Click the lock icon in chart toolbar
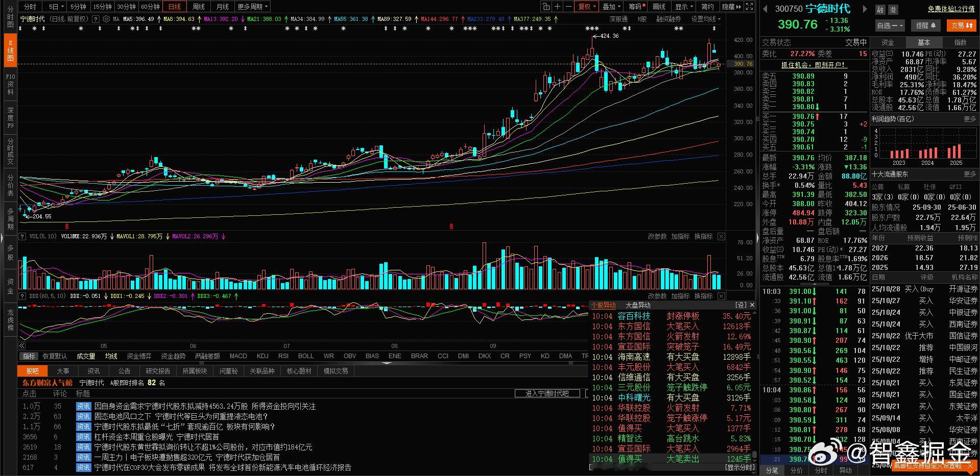Viewport: 980px width, 476px height. pos(546,7)
